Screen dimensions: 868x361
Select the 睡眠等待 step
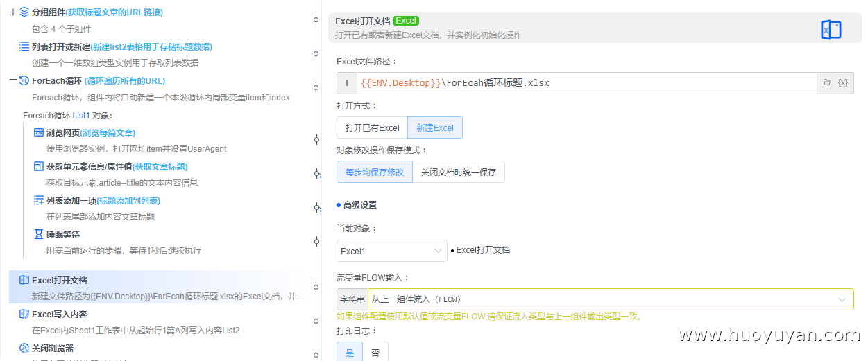(63, 234)
